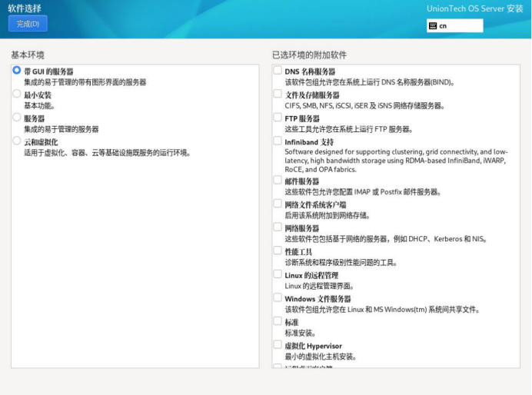
Task: Enable Infiniband 支持 checkbox
Action: [x=278, y=141]
